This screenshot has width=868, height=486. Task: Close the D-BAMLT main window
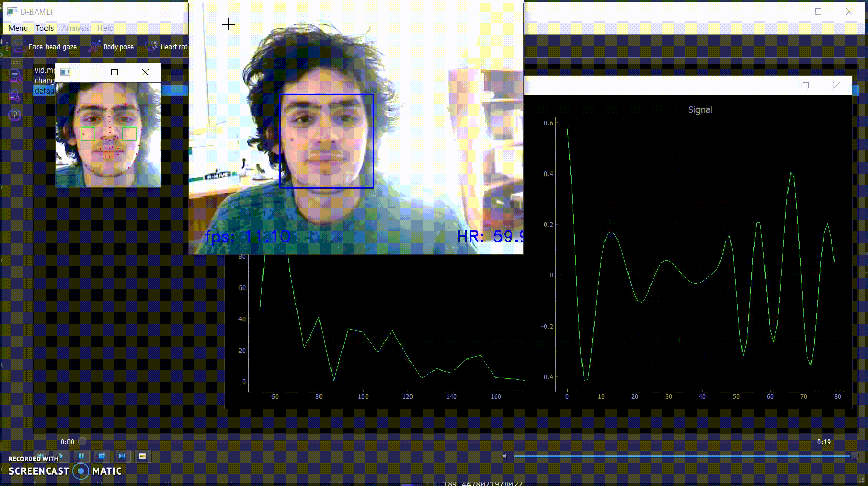click(849, 11)
